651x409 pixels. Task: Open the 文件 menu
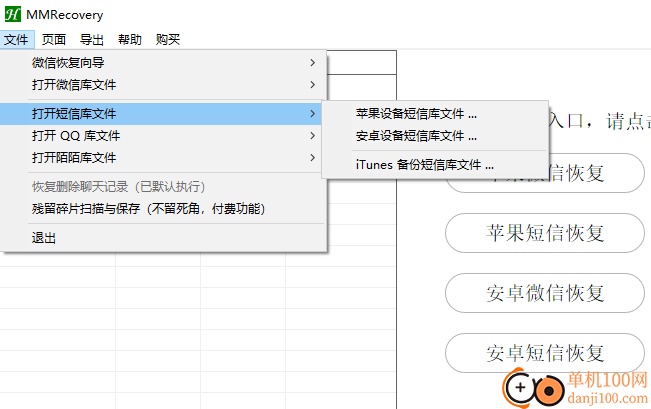pos(17,39)
